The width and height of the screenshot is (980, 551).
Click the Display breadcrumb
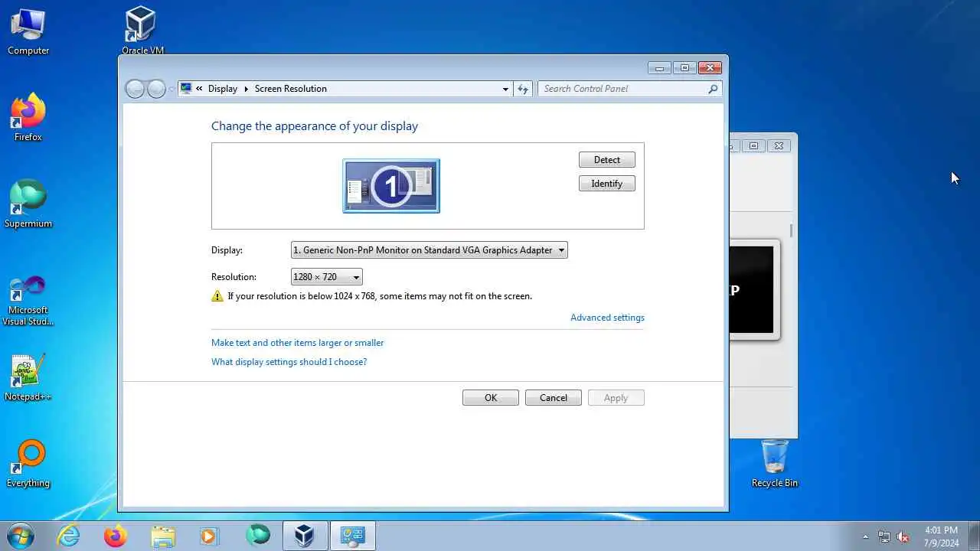tap(222, 89)
